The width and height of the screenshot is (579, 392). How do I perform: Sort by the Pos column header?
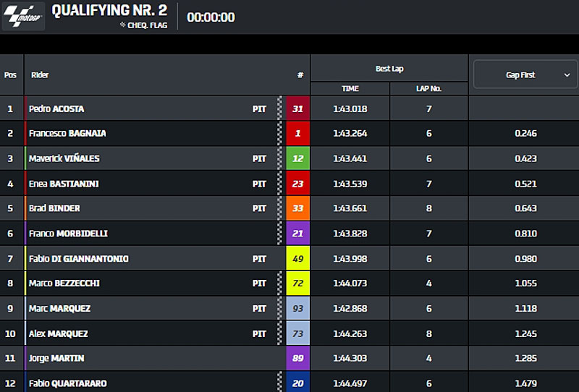[10, 75]
